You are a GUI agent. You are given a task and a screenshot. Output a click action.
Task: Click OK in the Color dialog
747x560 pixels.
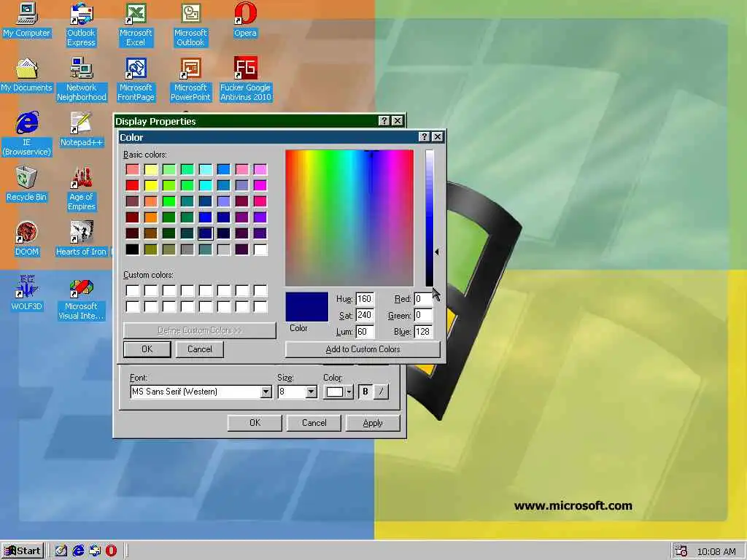click(147, 349)
